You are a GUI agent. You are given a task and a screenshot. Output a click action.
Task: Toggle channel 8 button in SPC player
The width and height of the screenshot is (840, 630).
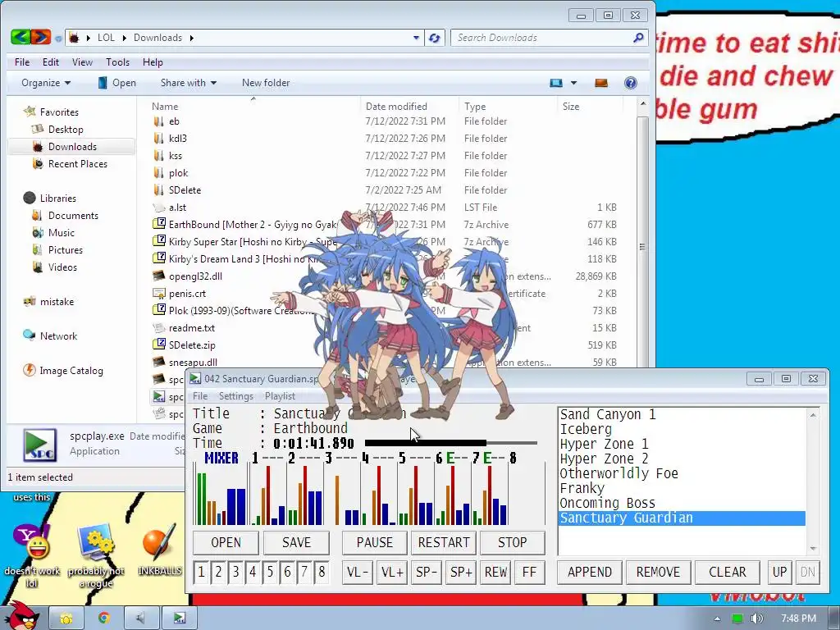pos(322,572)
